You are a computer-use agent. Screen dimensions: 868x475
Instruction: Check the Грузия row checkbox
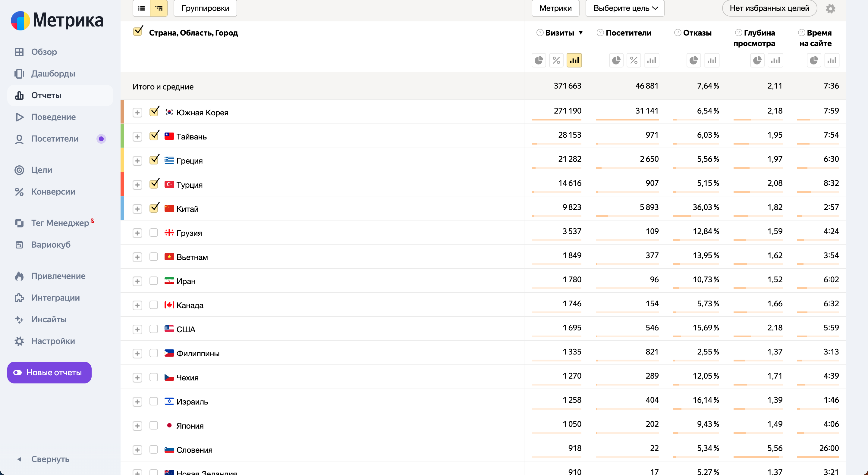[154, 233]
